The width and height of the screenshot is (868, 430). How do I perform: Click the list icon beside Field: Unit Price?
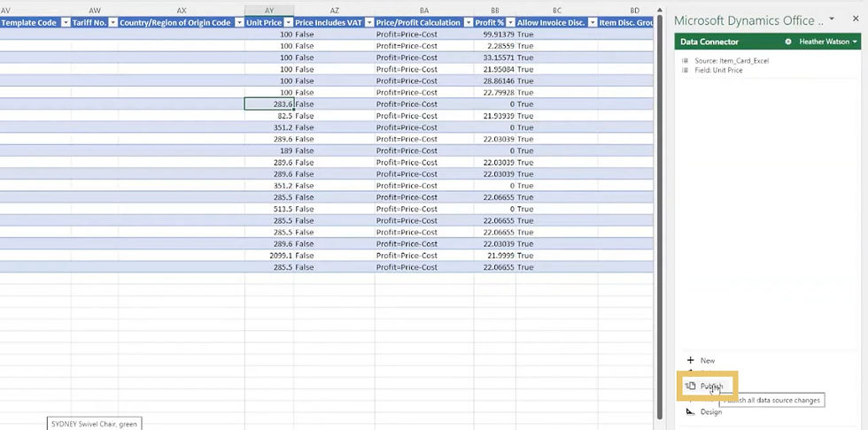685,70
